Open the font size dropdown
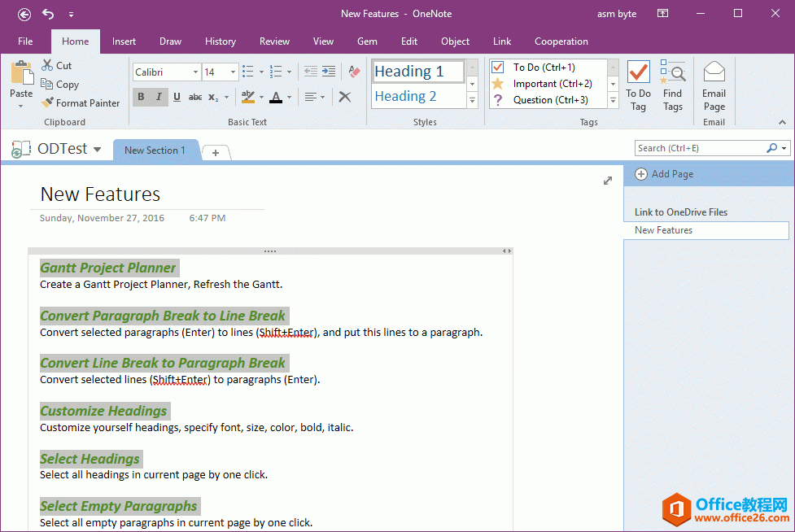The image size is (795, 532). coord(233,72)
